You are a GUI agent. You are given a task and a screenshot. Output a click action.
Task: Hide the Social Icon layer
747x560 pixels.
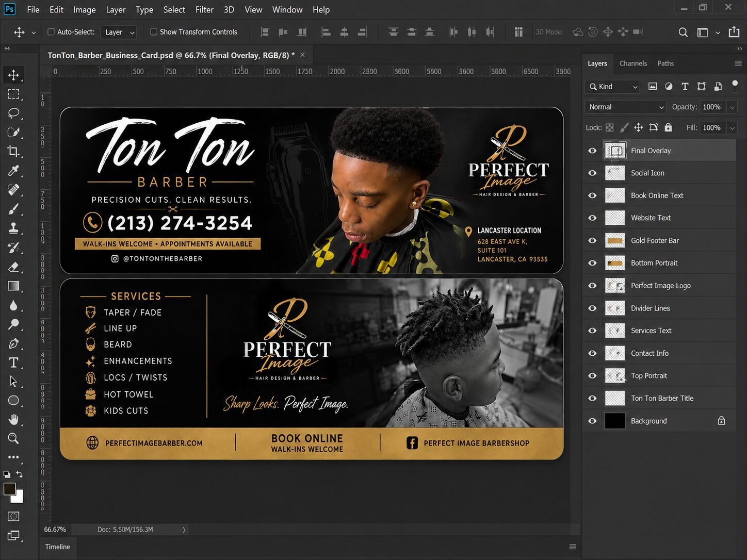click(592, 173)
